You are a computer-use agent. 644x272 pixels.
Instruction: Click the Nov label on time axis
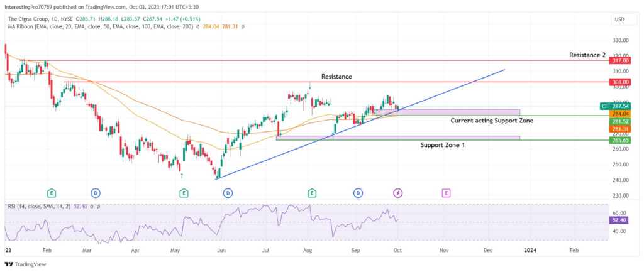tap(443, 249)
